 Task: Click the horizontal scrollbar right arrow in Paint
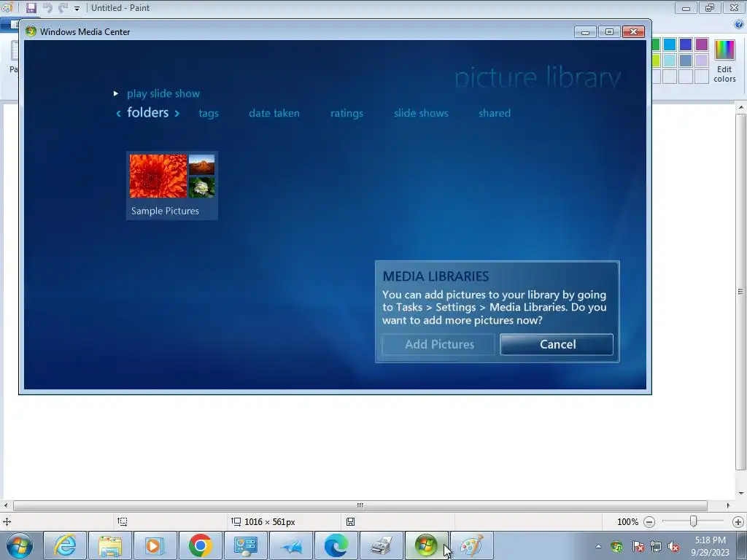point(728,505)
